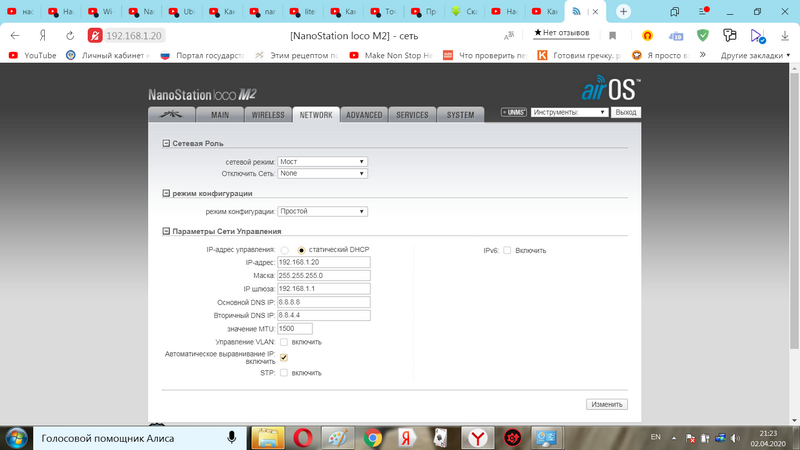
Task: Collapse the Параметры Сети Управления section
Action: tap(166, 231)
